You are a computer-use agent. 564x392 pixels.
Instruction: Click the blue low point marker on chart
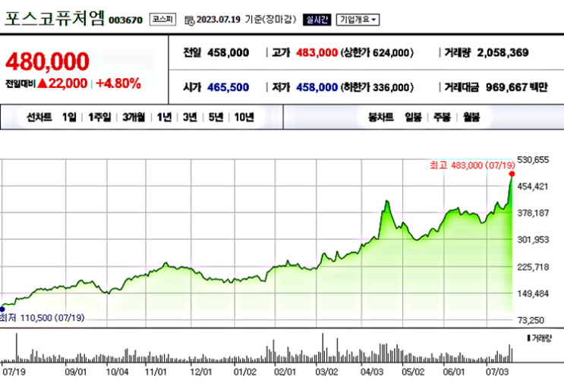2,309
